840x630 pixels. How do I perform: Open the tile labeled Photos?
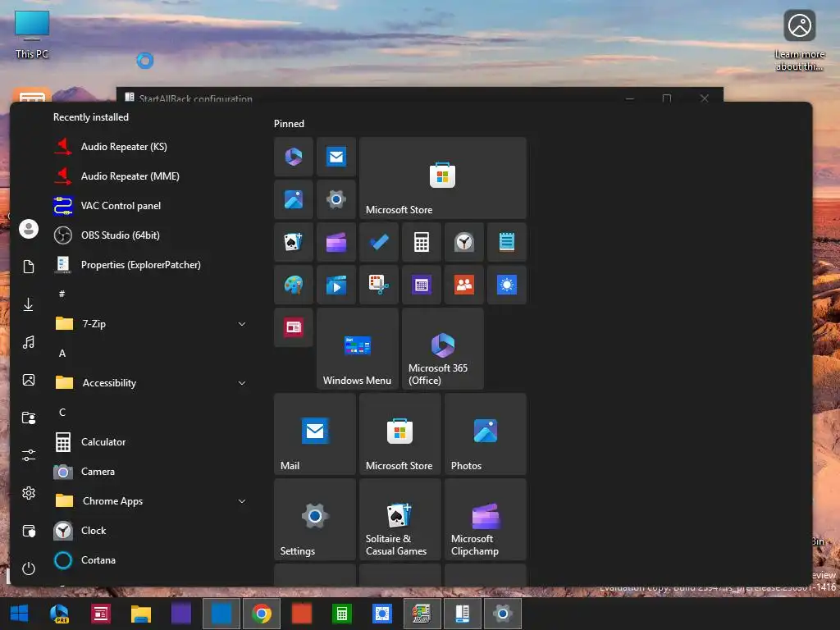486,433
